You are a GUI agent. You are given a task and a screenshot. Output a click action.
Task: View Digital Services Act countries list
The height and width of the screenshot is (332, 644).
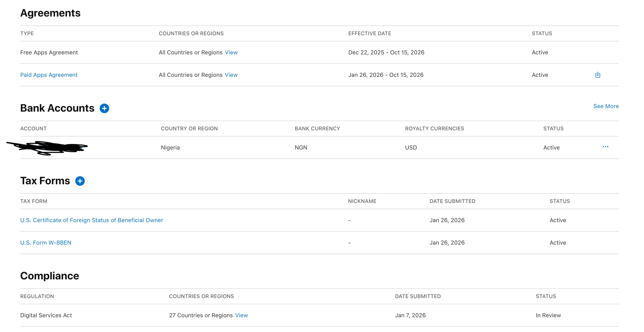241,315
